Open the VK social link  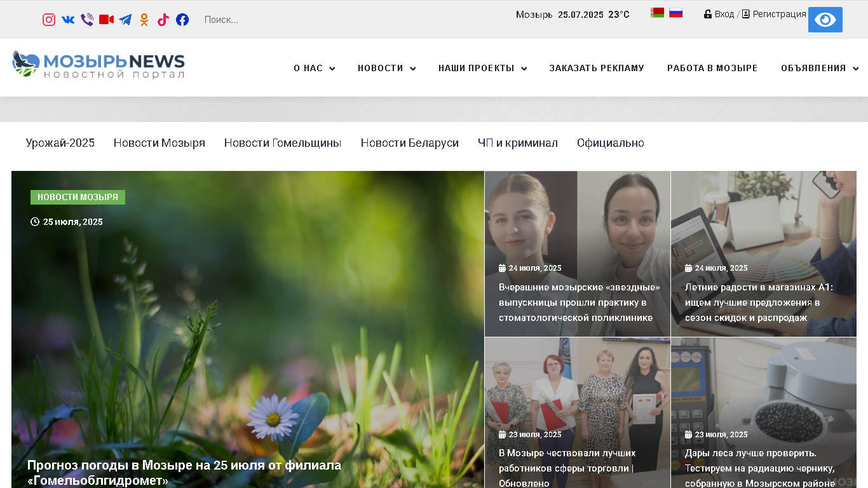68,20
